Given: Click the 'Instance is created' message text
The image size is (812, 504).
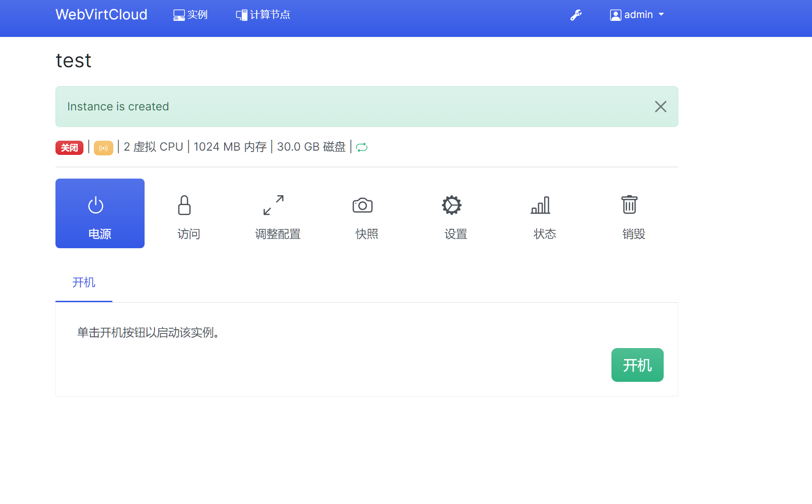Looking at the screenshot, I should (x=118, y=107).
